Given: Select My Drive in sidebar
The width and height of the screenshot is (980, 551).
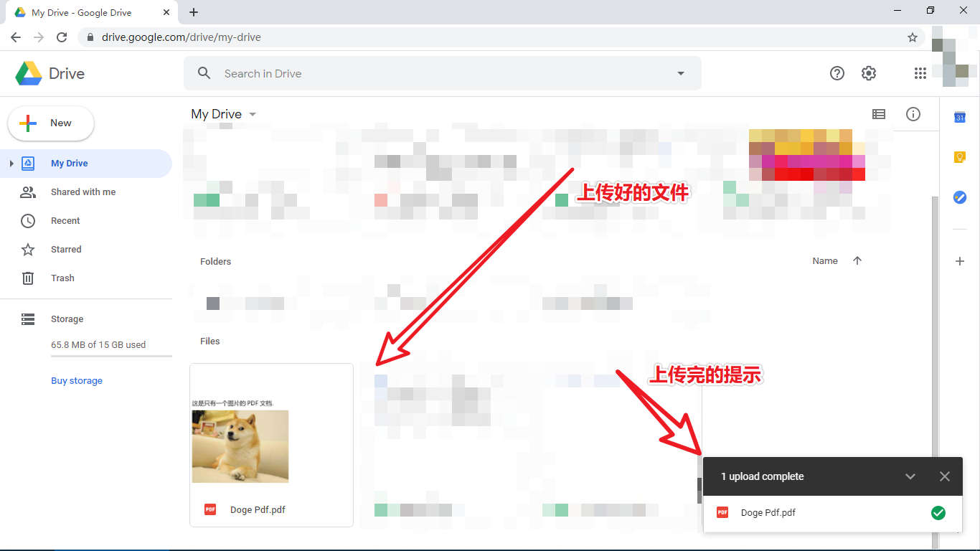Looking at the screenshot, I should 86,164.
